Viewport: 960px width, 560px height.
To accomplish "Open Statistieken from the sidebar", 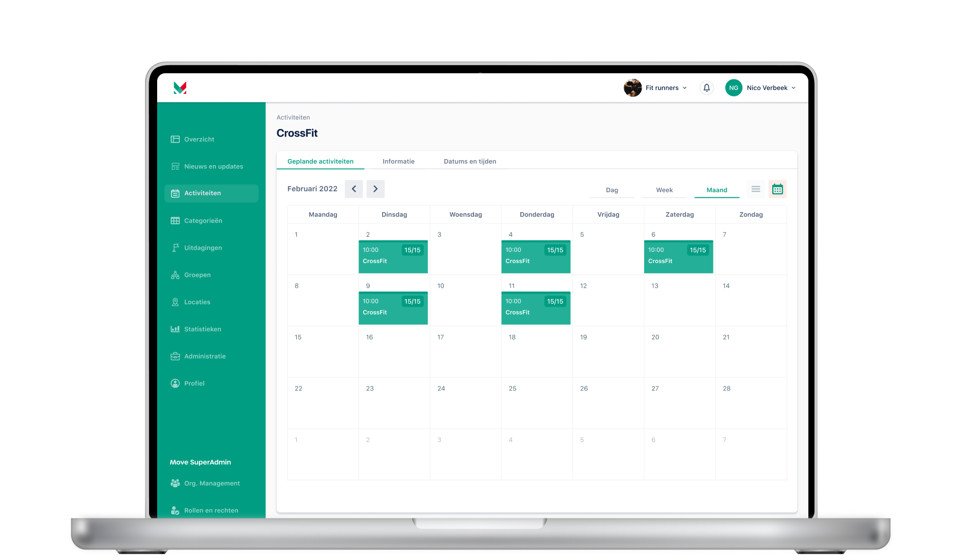I will pyautogui.click(x=202, y=329).
